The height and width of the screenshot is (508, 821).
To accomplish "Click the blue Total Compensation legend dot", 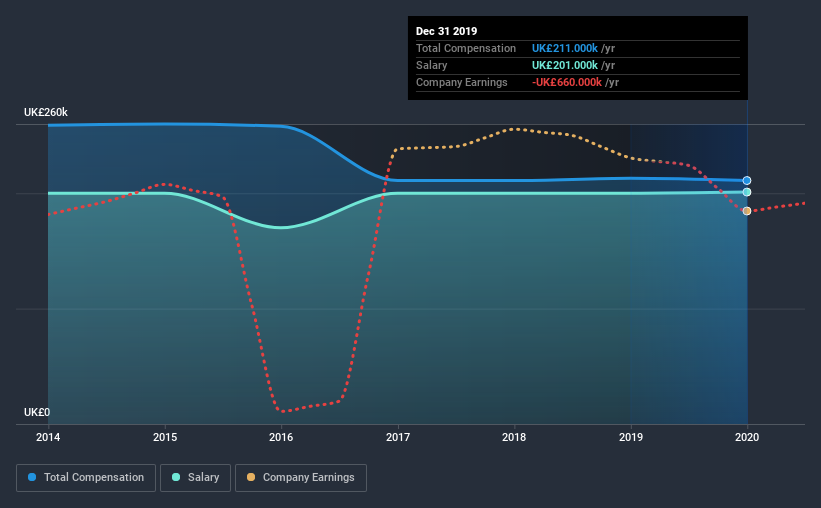I will [x=32, y=477].
